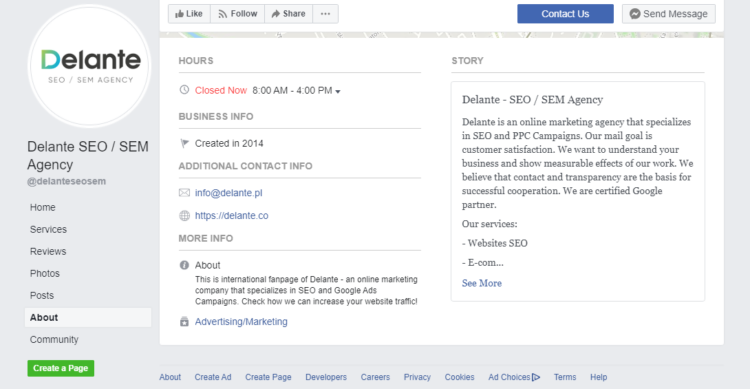
Task: Click the HOURS section heading
Action: (196, 61)
